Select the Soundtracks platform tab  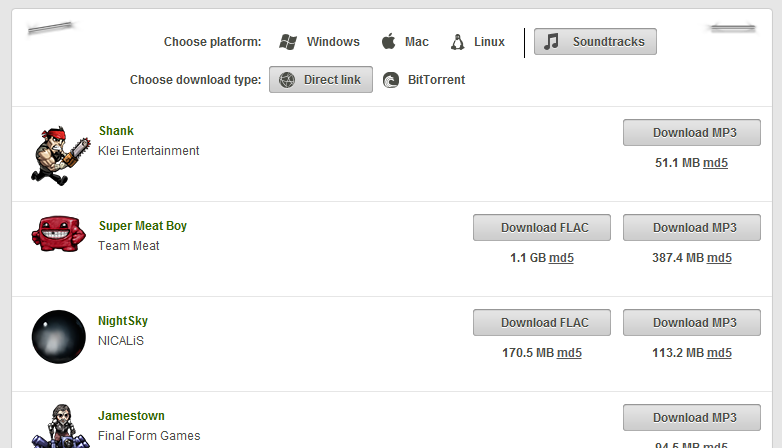[x=595, y=42]
